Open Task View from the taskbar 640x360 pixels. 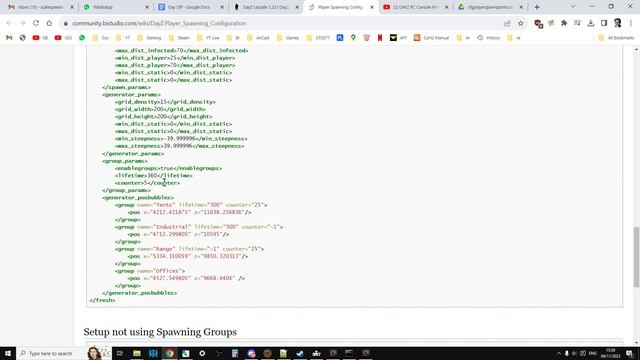click(120, 353)
